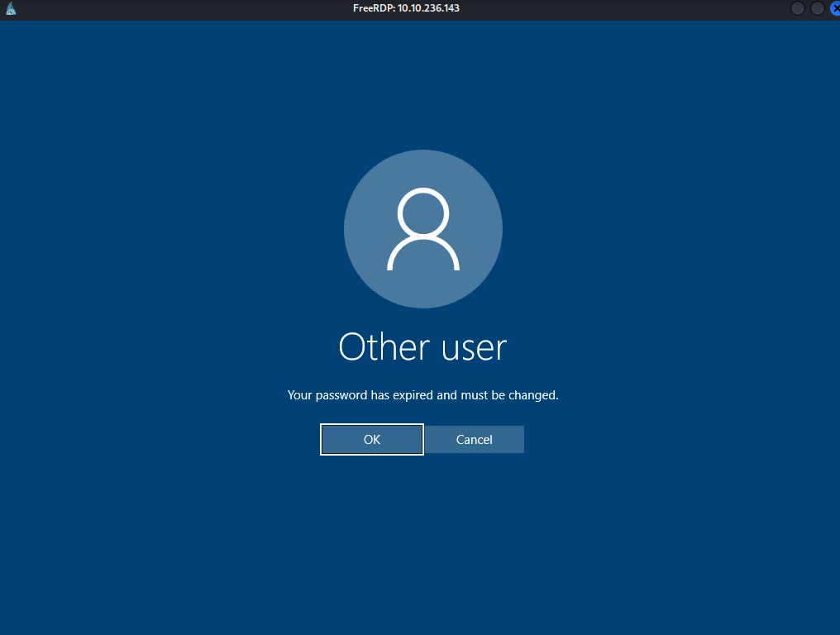Click the circular user avatar icon

pyautogui.click(x=423, y=229)
